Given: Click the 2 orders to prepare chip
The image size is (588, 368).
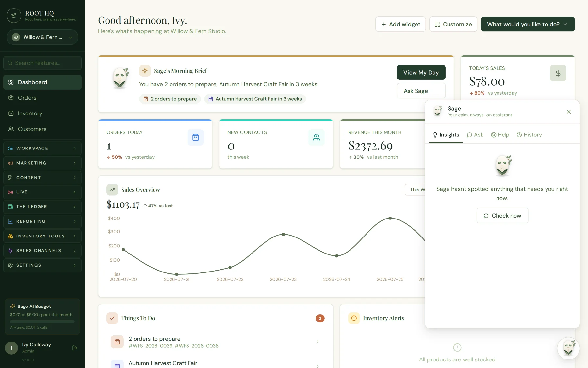Looking at the screenshot, I should click(x=170, y=99).
